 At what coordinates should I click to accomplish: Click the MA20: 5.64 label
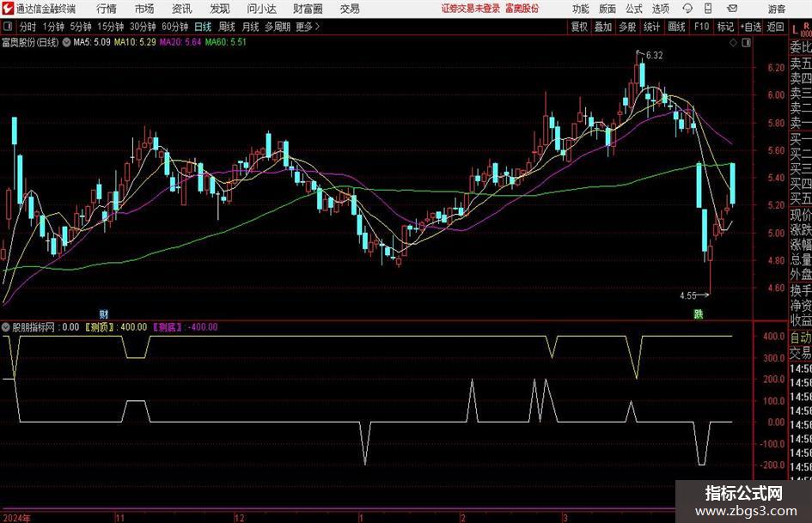tap(180, 42)
